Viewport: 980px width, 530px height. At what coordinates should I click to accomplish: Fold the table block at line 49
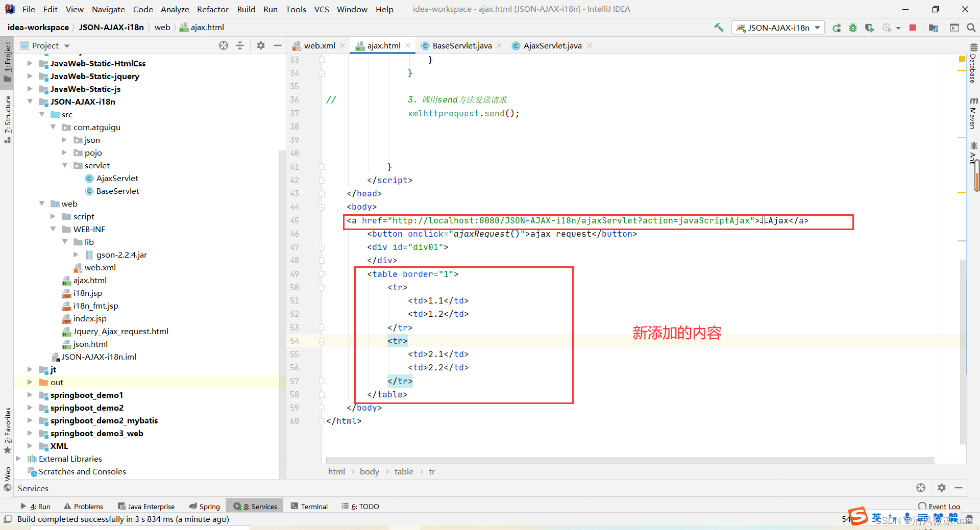tap(322, 274)
